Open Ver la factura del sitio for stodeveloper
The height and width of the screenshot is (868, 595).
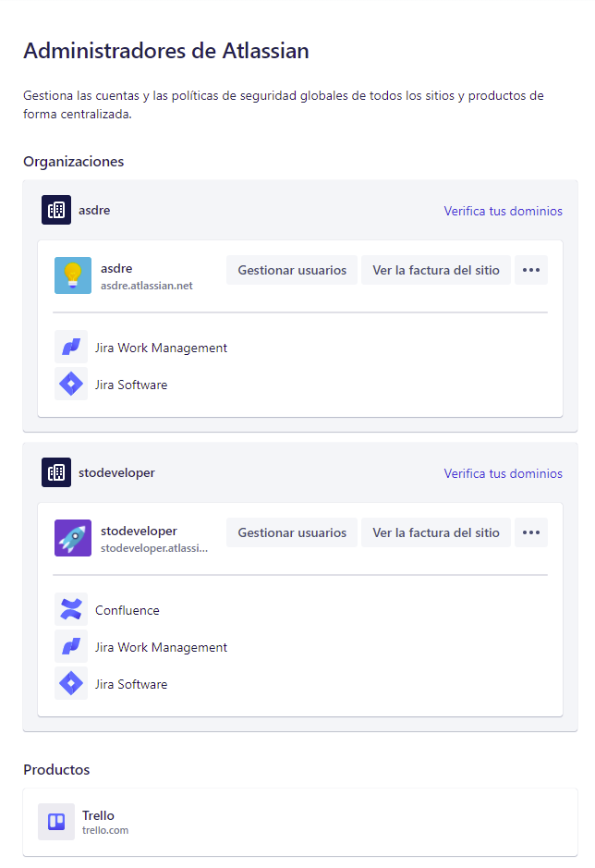point(435,532)
